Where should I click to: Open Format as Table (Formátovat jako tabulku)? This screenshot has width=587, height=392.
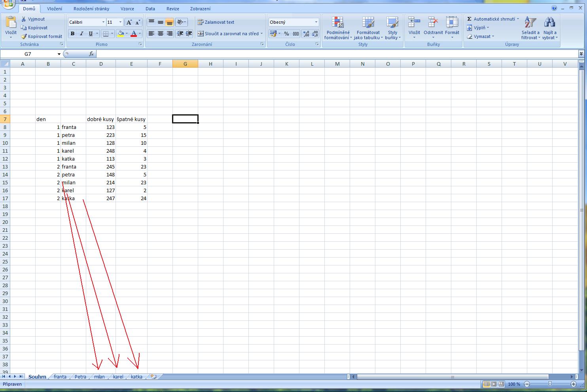(368, 28)
